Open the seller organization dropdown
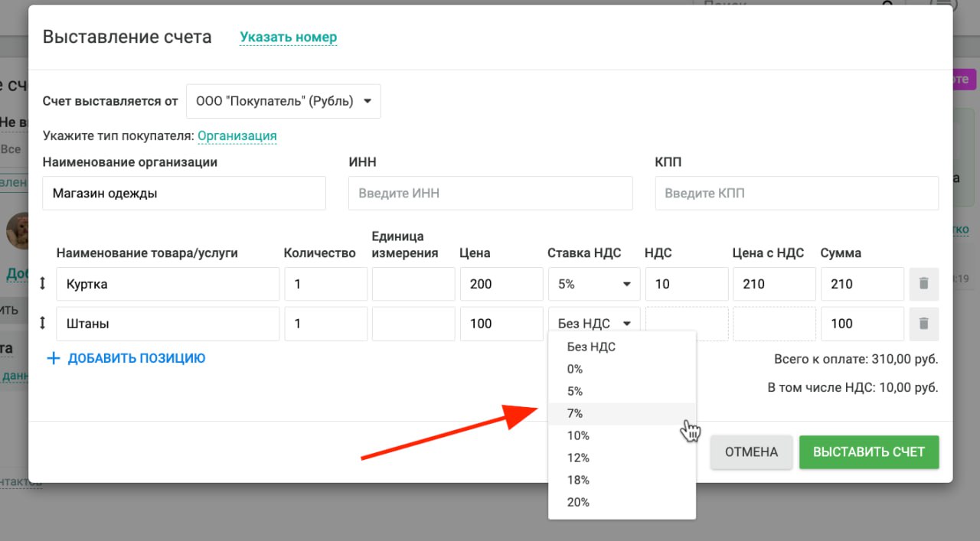 (x=283, y=101)
